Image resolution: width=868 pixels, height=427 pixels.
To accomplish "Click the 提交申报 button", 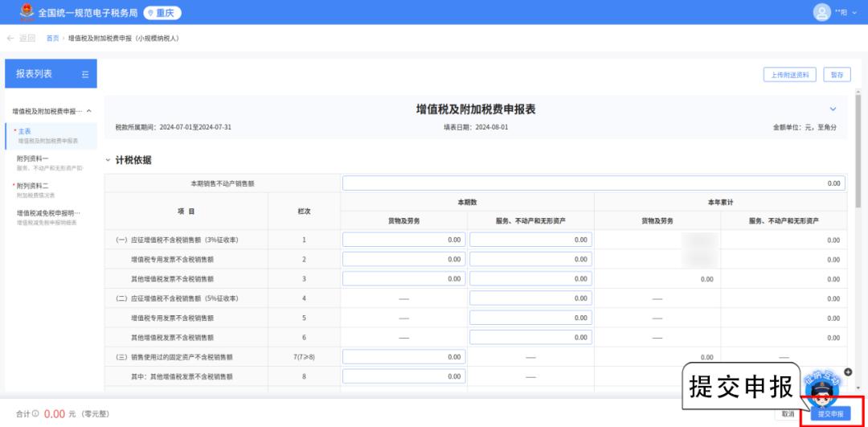I will pos(829,414).
